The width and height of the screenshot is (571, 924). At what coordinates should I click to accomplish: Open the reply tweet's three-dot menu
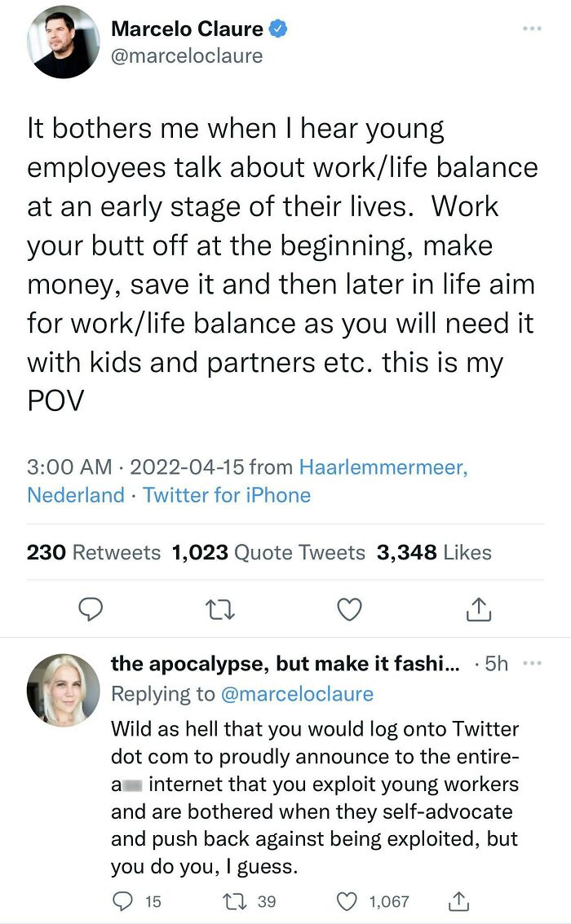click(533, 664)
